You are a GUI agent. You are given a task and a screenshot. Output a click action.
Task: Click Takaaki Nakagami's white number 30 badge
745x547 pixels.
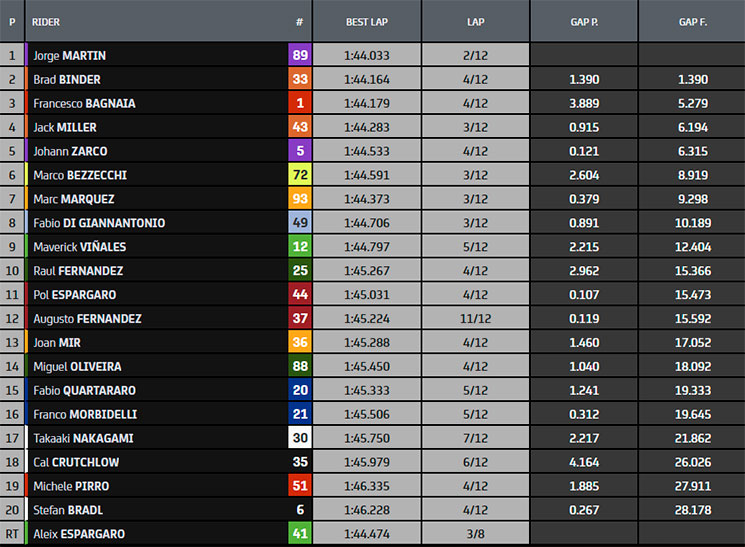click(299, 438)
